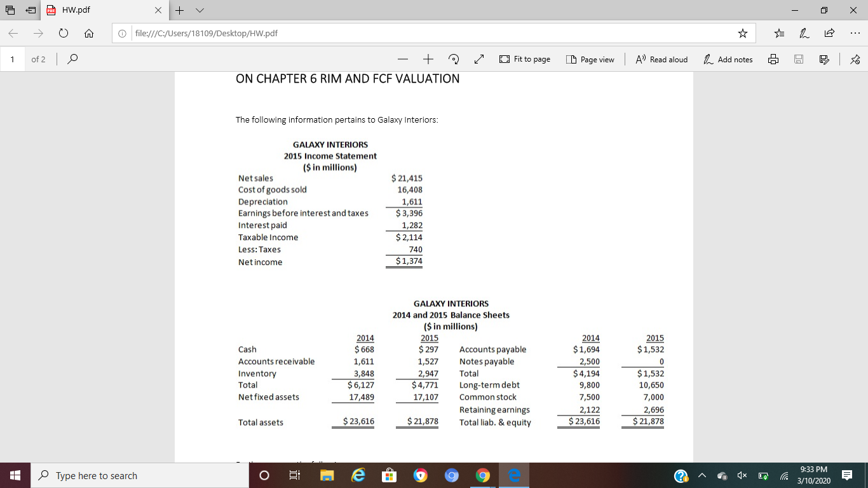Open a new tab with plus

pos(179,10)
